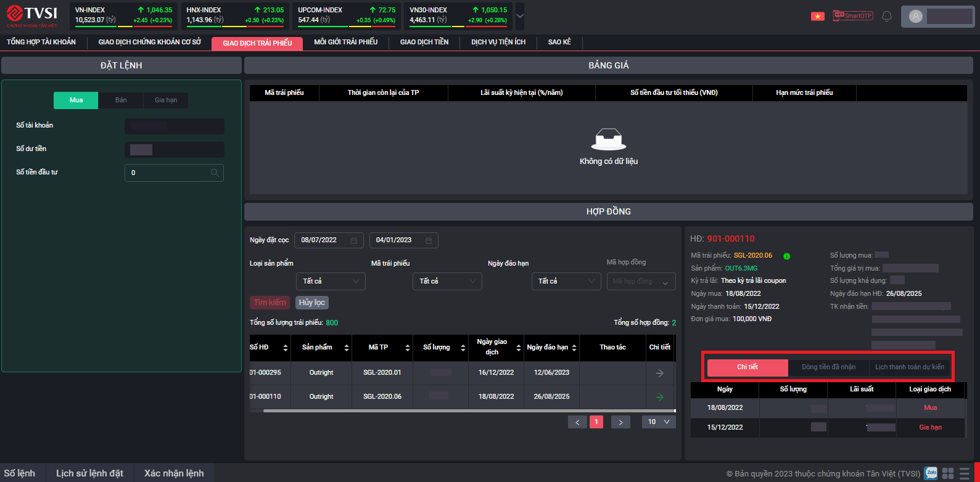Screen dimensions: 980x482
Task: Switch to Gia hạn order mode
Action: coord(166,100)
